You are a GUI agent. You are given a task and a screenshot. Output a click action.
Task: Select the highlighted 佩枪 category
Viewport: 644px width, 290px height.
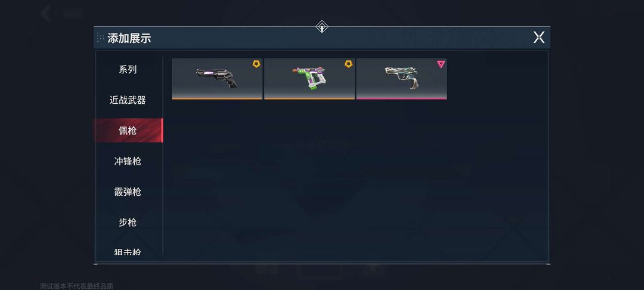(x=128, y=131)
